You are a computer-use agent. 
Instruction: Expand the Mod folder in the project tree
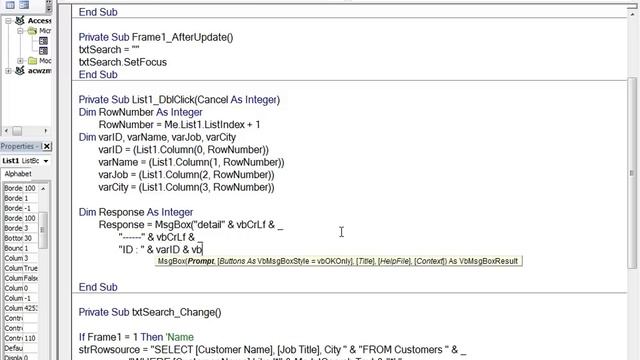tap(20, 61)
